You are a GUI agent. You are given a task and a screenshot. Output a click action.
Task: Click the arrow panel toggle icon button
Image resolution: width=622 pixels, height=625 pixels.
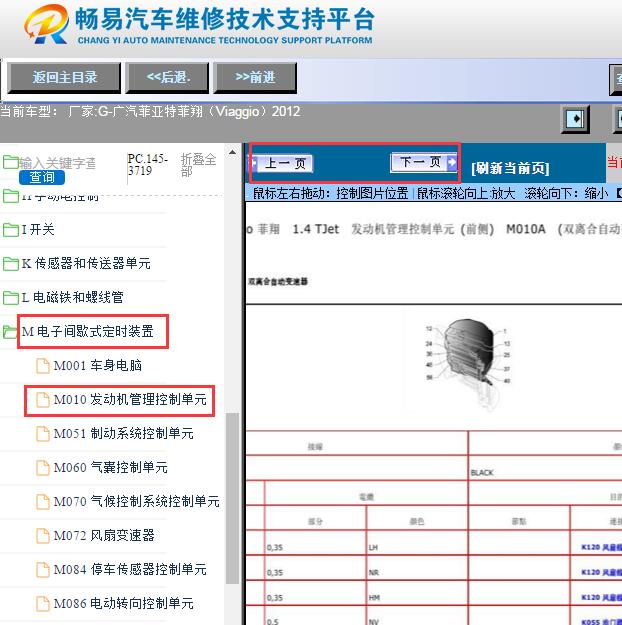[575, 118]
